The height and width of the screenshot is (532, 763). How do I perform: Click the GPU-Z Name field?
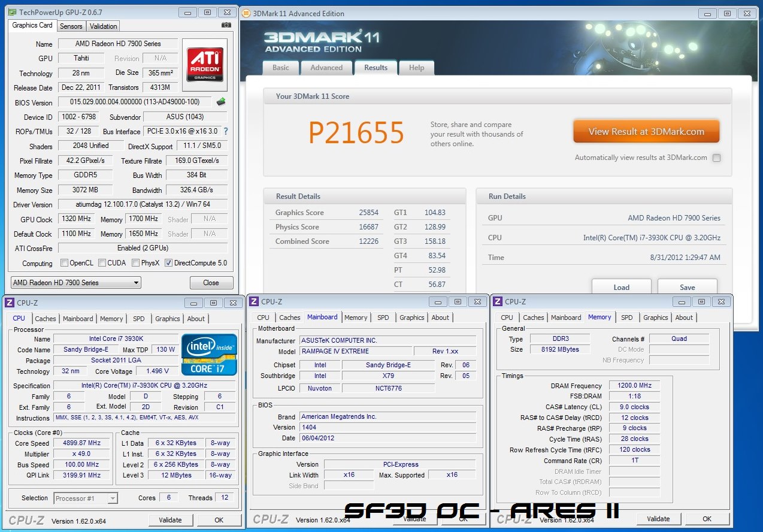point(117,44)
